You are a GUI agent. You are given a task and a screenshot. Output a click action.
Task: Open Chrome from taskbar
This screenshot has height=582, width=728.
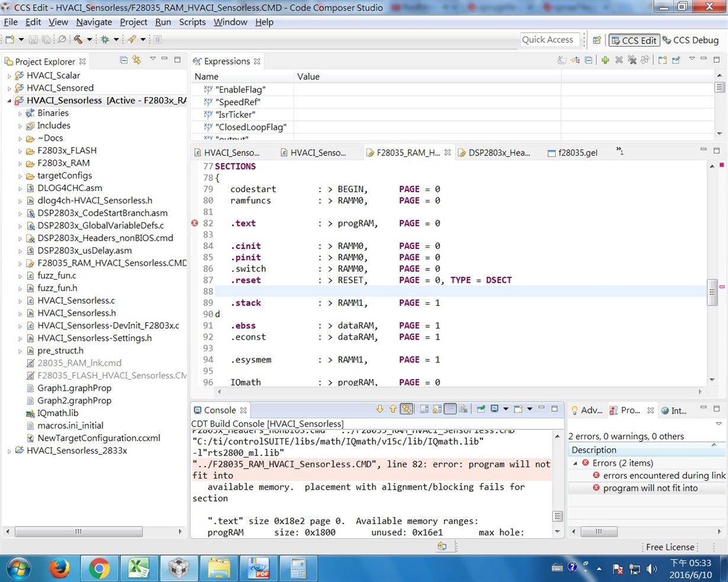coord(99,569)
